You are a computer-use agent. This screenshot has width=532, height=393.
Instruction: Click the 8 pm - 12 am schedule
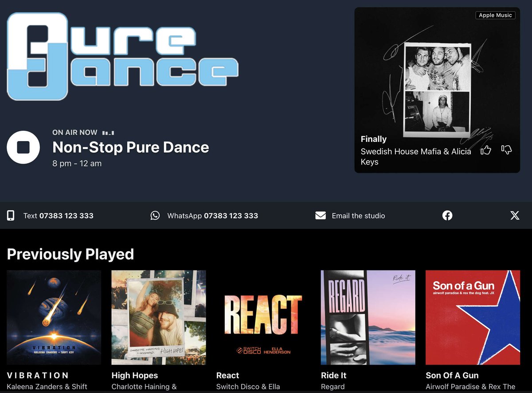click(x=77, y=163)
